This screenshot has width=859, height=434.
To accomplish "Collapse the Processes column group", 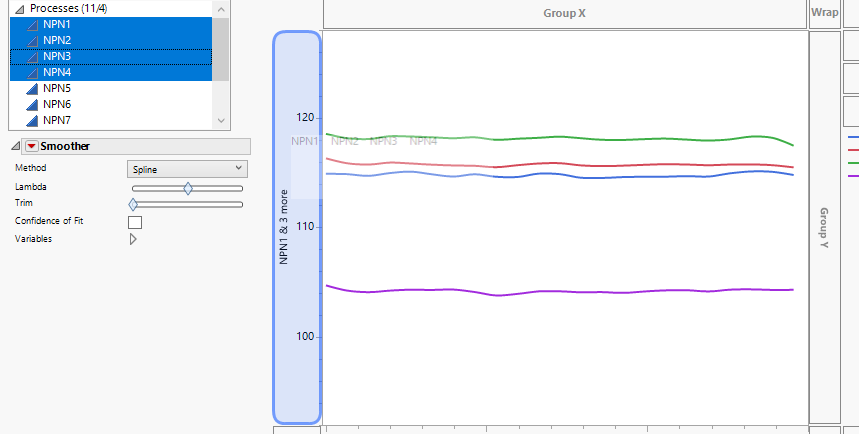I will point(20,9).
